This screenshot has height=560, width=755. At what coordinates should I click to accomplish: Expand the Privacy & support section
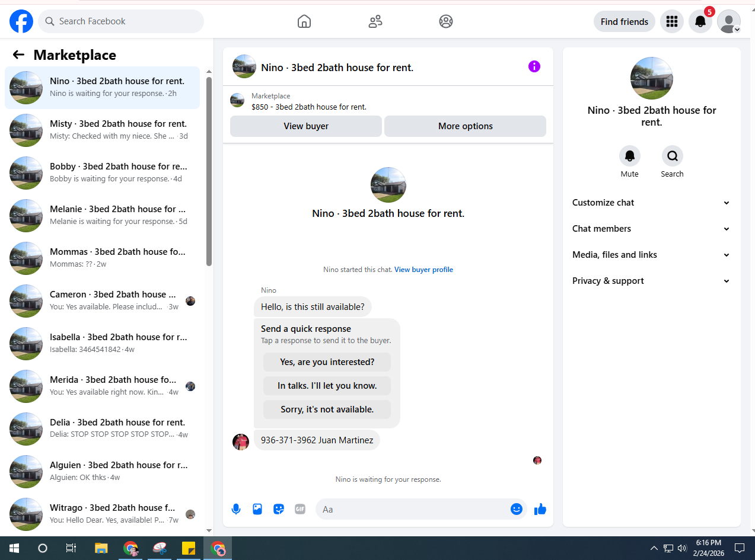651,281
